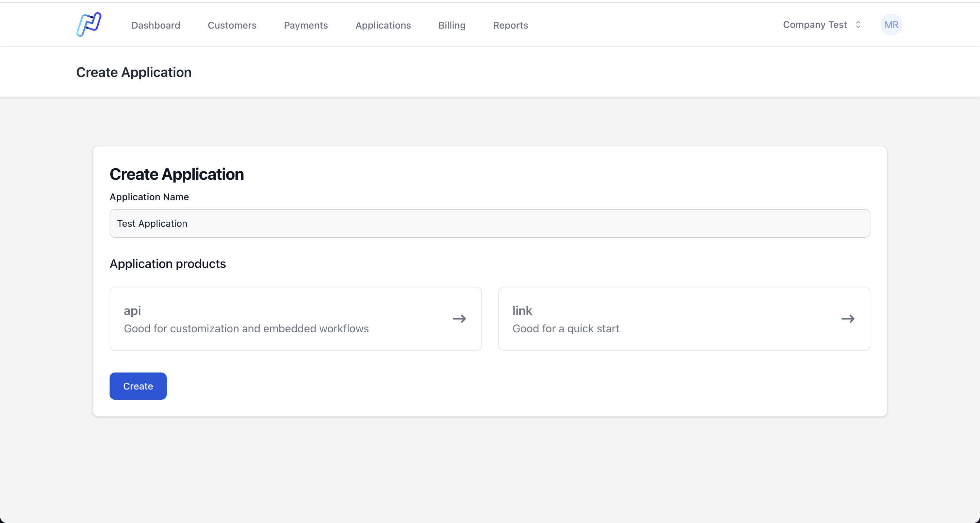Open the Dashboard page
The width and height of the screenshot is (980, 523).
tap(156, 25)
